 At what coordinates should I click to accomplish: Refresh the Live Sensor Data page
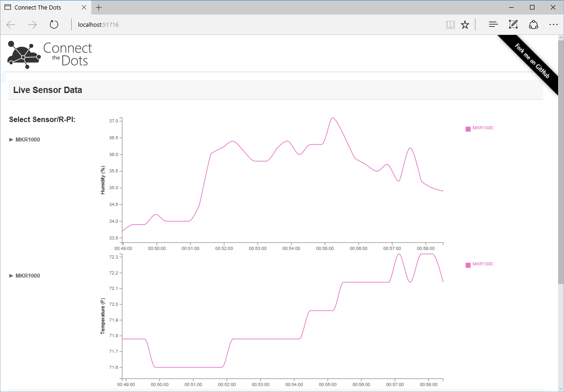[54, 24]
